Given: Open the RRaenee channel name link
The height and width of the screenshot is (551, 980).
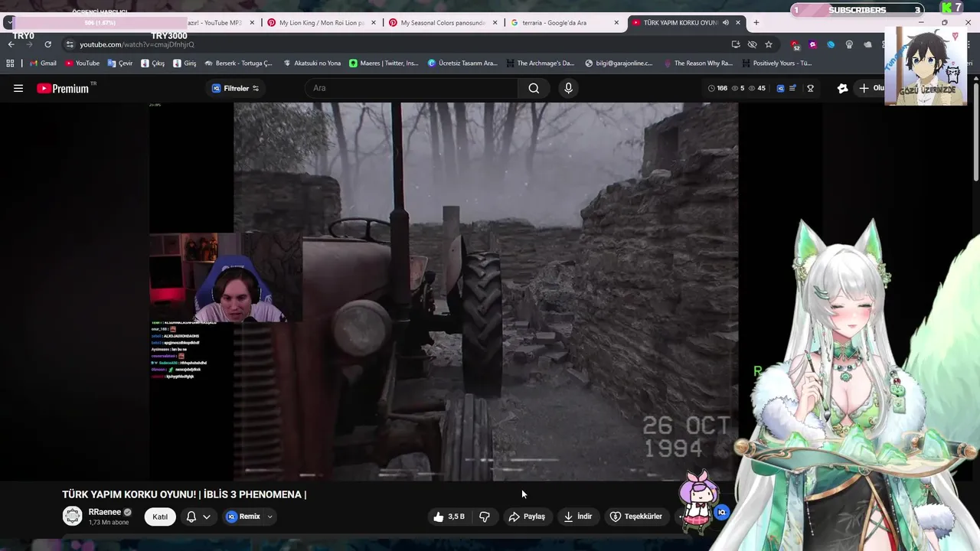Looking at the screenshot, I should [105, 512].
